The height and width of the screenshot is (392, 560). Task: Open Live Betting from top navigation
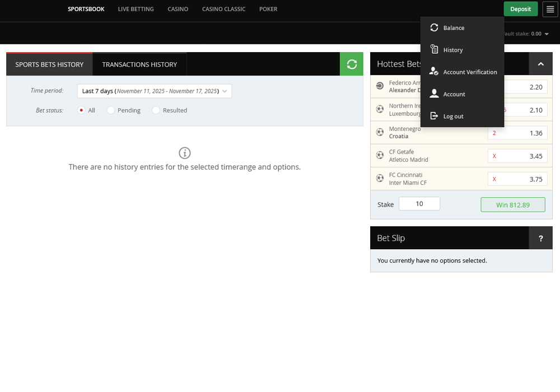pos(136,9)
